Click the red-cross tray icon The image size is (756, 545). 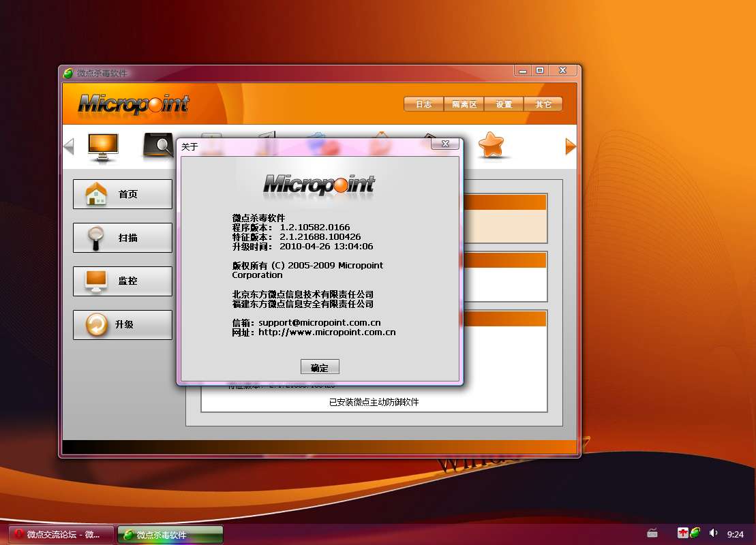point(682,533)
